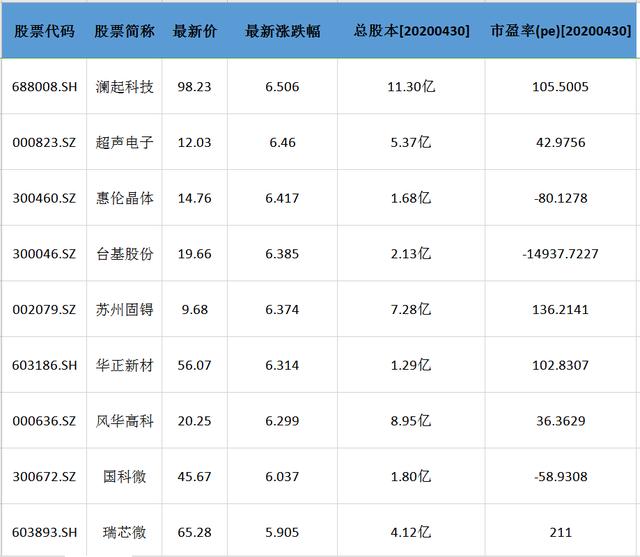Click share capital 8.95亿
The width and height of the screenshot is (640, 557).
click(x=411, y=421)
